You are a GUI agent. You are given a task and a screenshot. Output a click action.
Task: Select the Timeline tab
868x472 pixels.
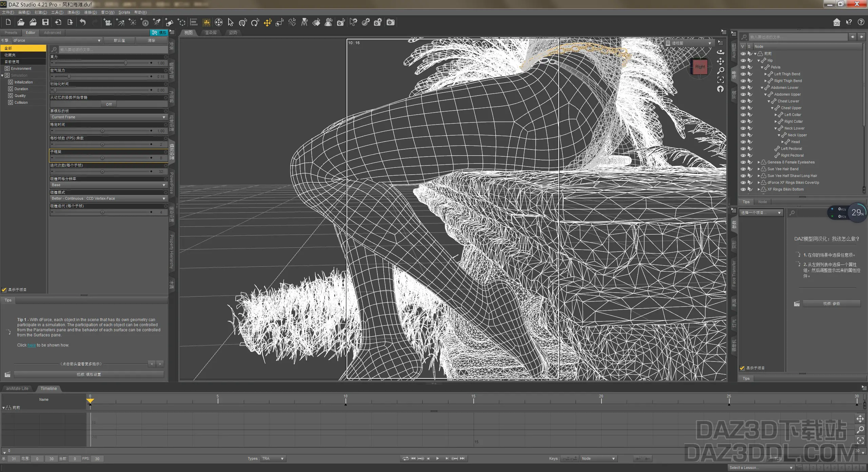pos(48,388)
